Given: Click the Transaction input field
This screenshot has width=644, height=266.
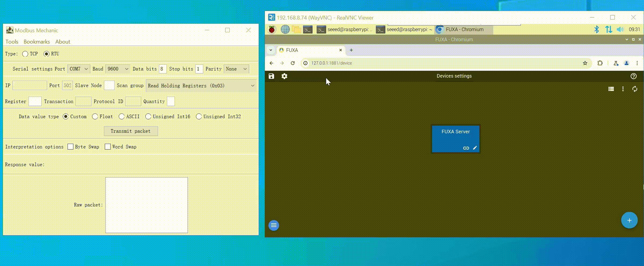Looking at the screenshot, I should (x=83, y=102).
